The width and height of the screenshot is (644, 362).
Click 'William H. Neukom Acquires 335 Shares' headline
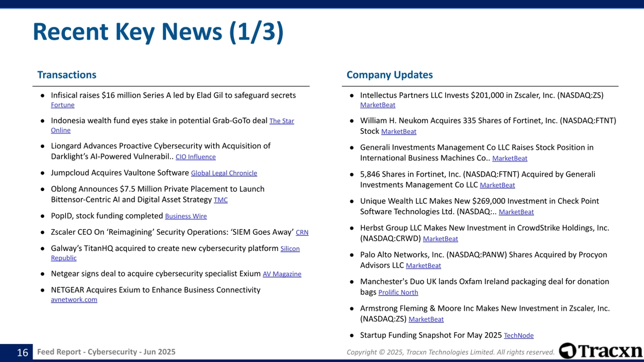tap(488, 125)
